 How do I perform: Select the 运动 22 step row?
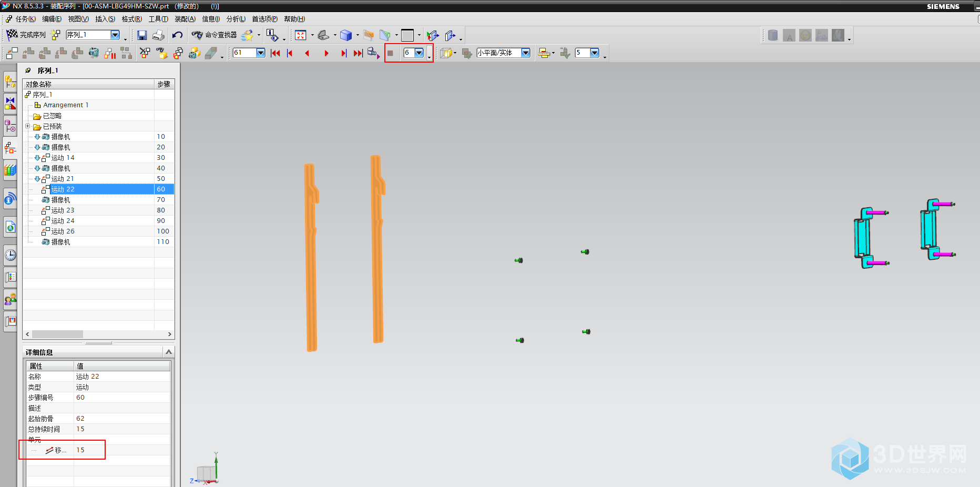[x=99, y=189]
